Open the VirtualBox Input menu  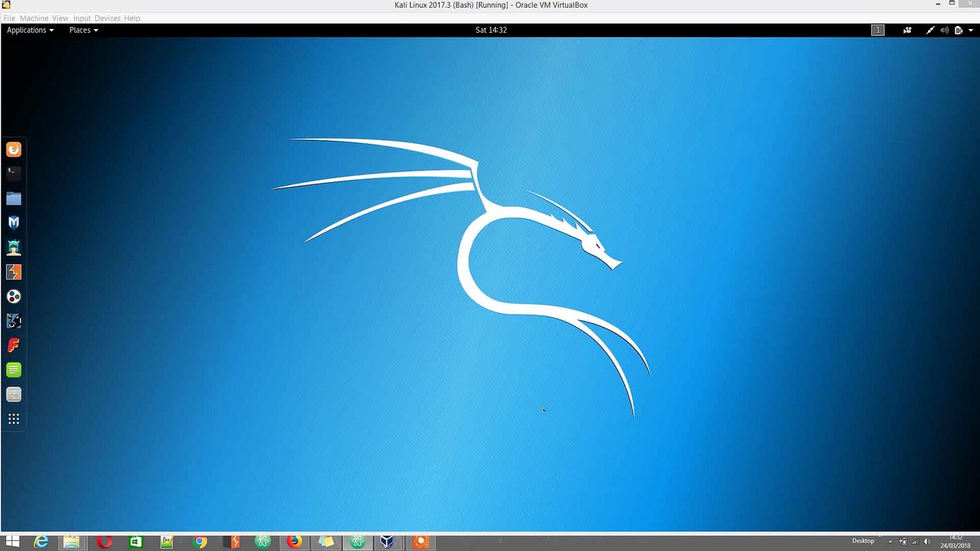[82, 18]
